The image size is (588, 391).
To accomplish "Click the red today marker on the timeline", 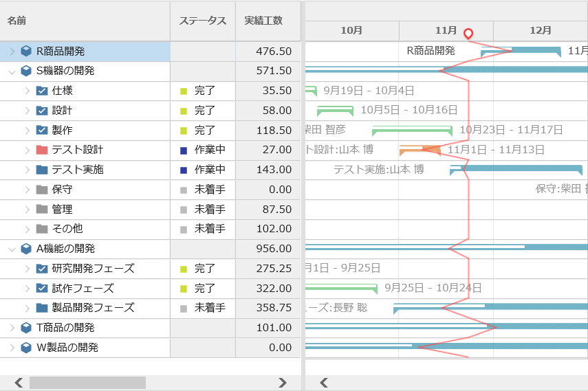I will point(468,34).
